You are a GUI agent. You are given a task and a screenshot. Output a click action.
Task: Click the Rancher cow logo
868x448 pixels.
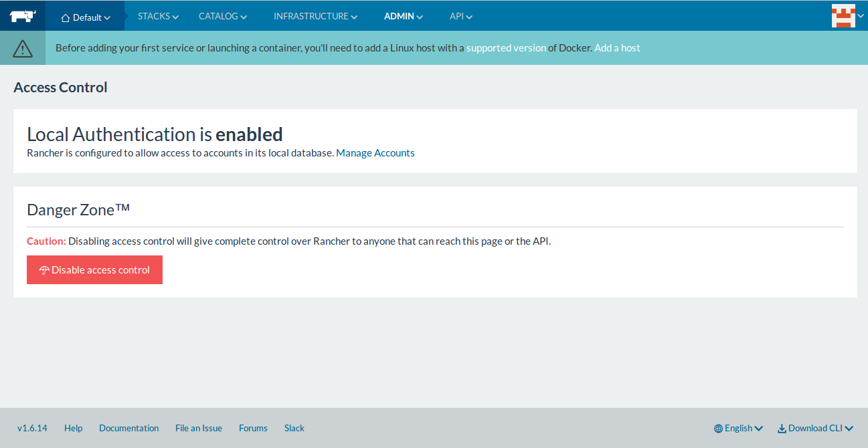coord(23,16)
